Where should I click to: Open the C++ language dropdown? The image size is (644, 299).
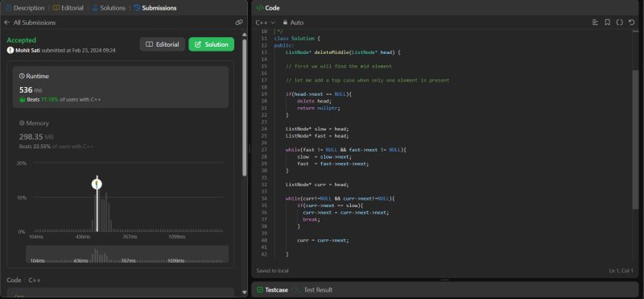coord(265,23)
